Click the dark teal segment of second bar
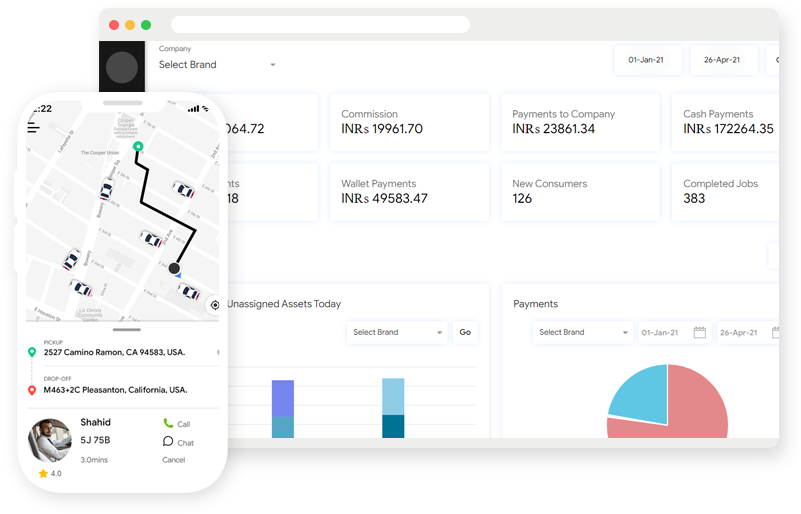Screen dimensions: 801x514 coord(393,426)
